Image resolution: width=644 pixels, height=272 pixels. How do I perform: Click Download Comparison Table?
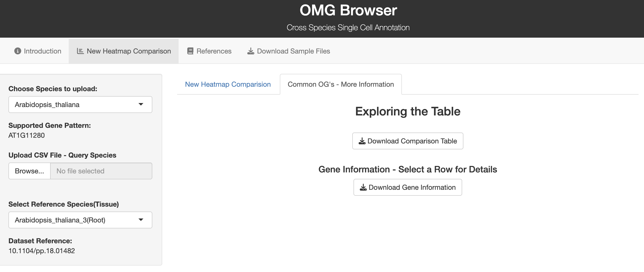408,141
